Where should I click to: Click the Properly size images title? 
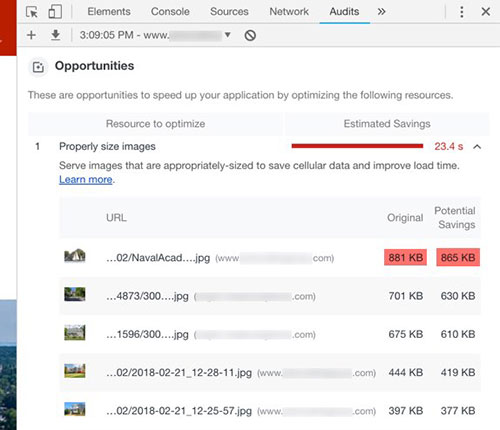tap(107, 146)
